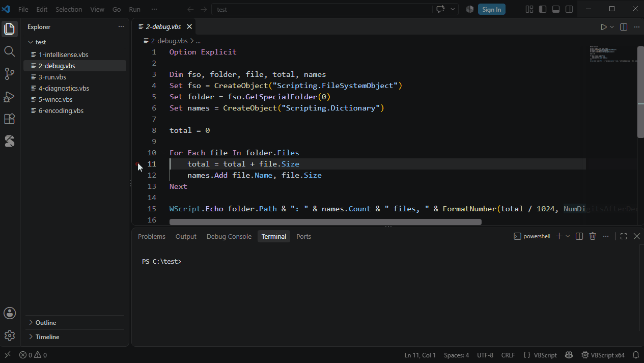This screenshot has width=644, height=363.
Task: Open the S-shaped extension icon in activity bar
Action: (10, 141)
